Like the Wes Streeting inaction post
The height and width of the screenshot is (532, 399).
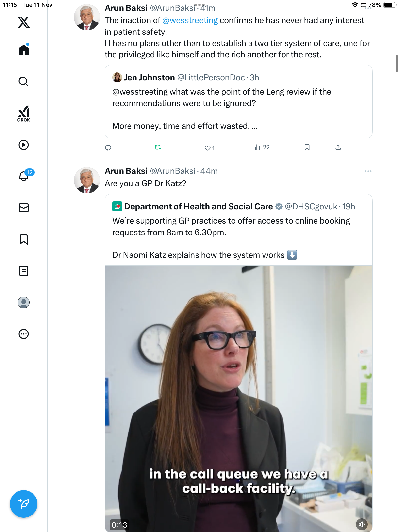(x=208, y=148)
